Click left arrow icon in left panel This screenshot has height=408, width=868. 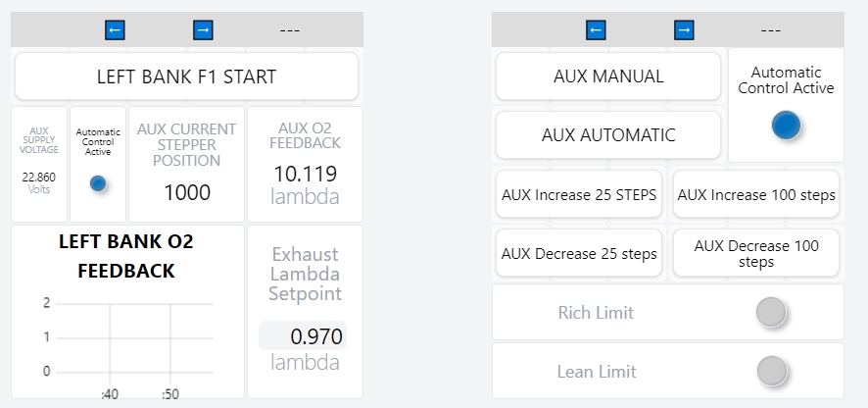[x=115, y=30]
